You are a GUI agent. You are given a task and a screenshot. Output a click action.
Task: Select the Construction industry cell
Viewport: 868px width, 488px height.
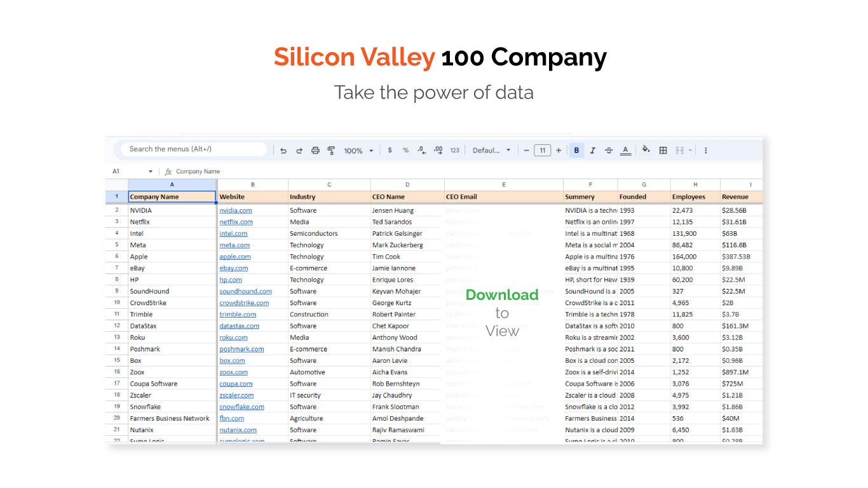click(x=329, y=314)
